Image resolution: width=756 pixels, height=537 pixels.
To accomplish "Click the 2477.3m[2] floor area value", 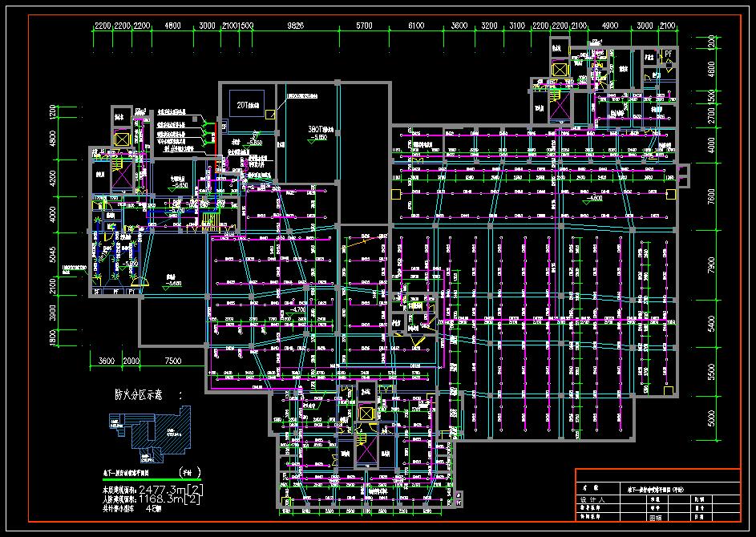I will (171, 491).
